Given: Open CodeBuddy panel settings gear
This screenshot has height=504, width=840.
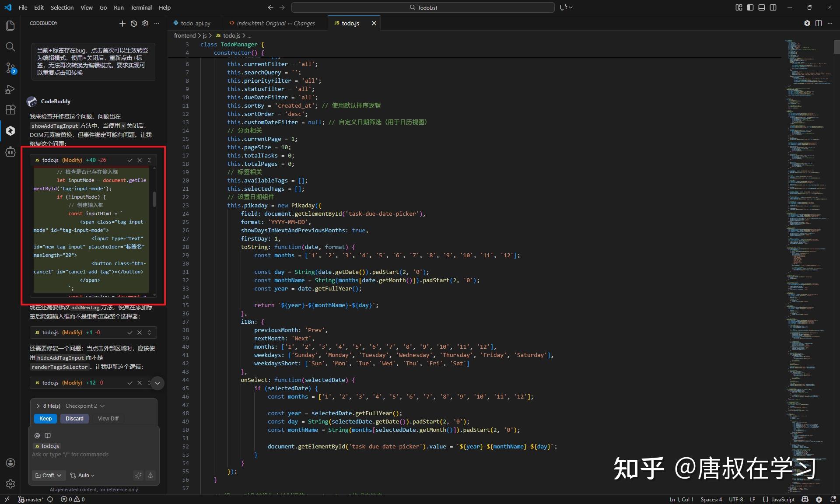Looking at the screenshot, I should (145, 24).
